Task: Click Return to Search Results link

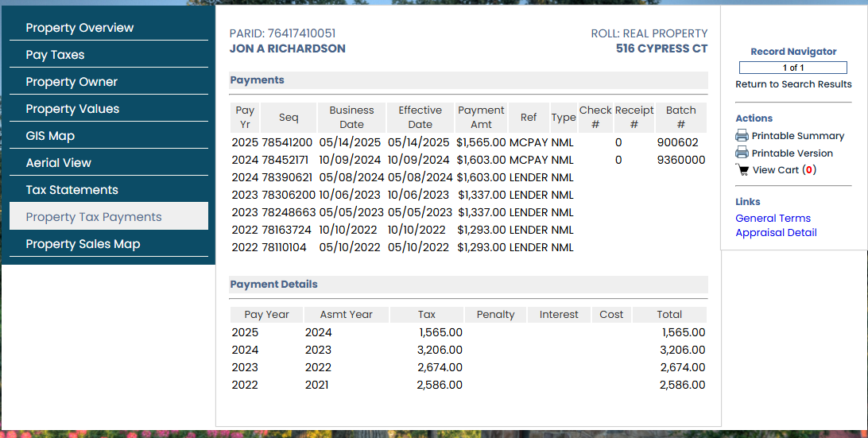Action: (793, 84)
